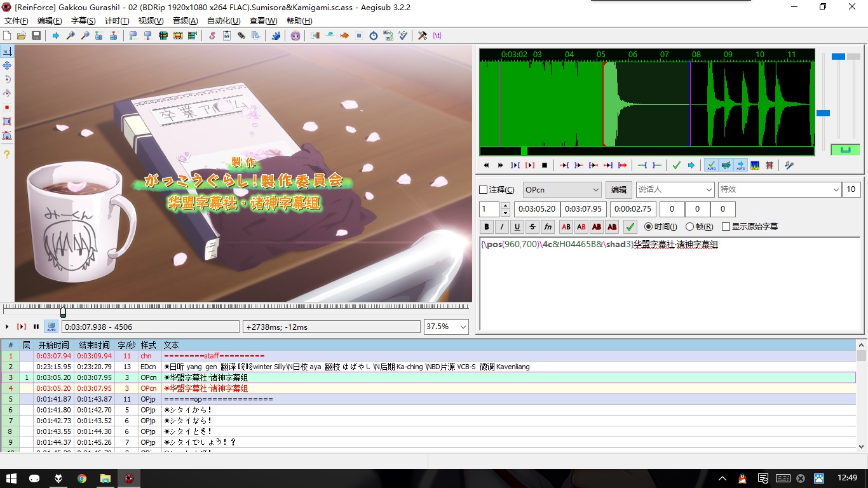Select the 时间 time radio button
The image size is (868, 488).
coord(648,226)
